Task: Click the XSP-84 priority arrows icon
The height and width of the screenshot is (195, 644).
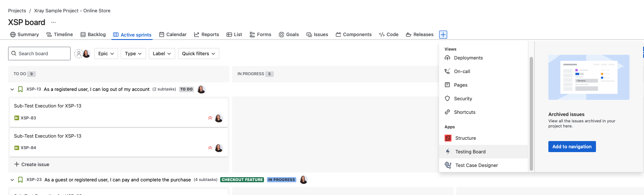Action: pyautogui.click(x=210, y=148)
